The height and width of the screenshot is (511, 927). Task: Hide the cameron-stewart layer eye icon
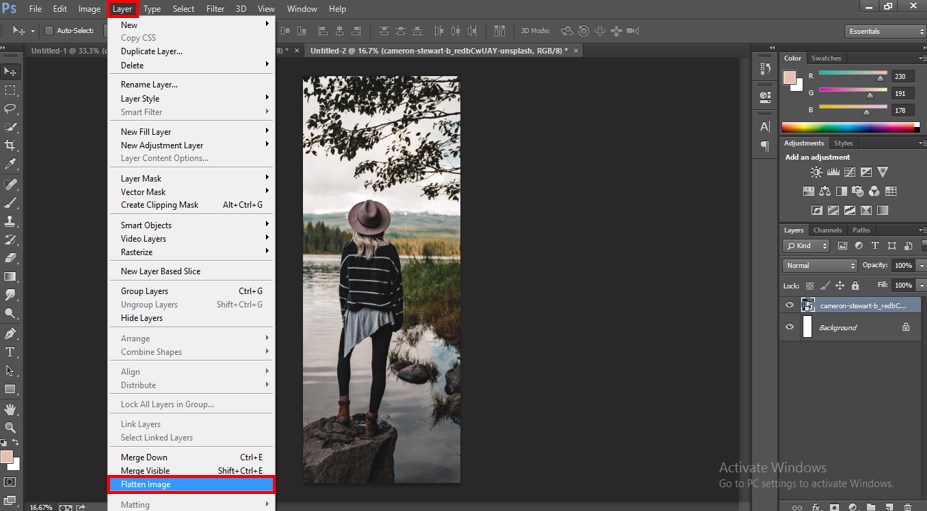pyautogui.click(x=789, y=305)
